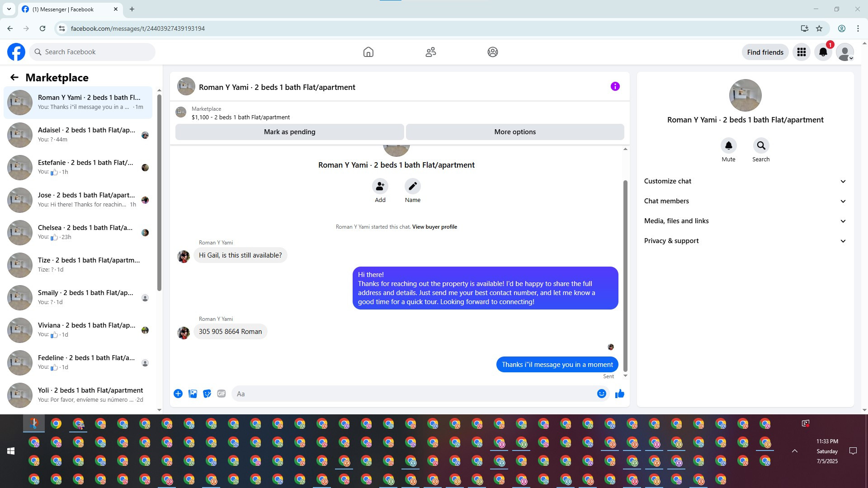This screenshot has height=488, width=868.
Task: Expand Customize chat section
Action: click(x=745, y=181)
